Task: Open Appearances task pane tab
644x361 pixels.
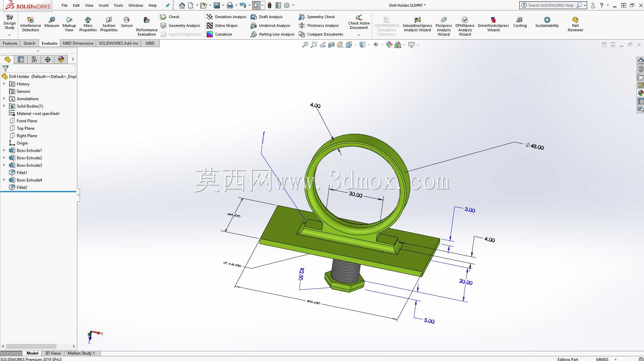Action: click(x=641, y=93)
